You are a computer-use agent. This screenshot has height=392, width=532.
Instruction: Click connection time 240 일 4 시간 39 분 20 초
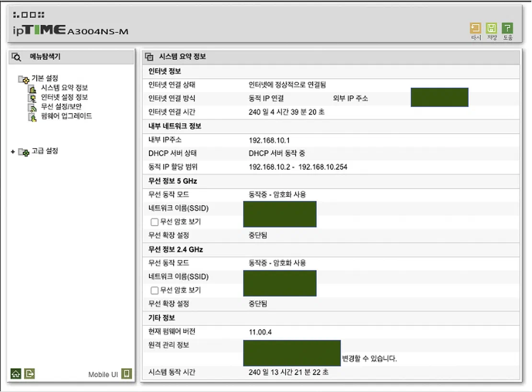(286, 112)
